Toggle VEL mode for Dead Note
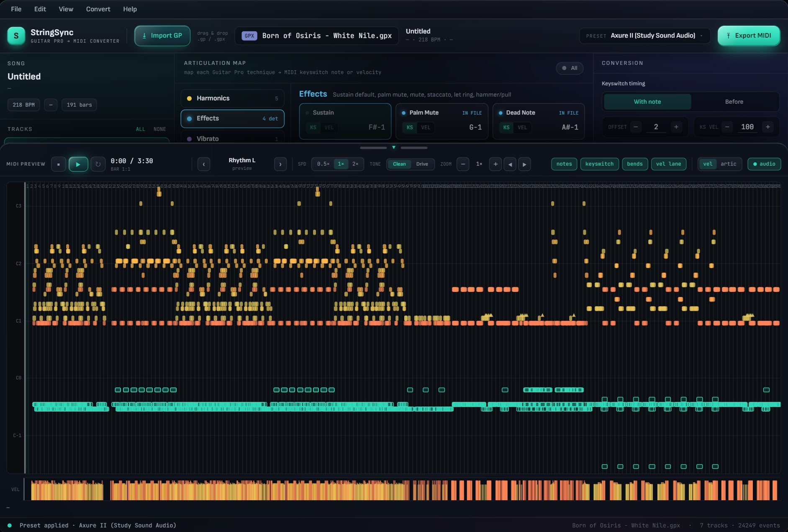The height and width of the screenshot is (532, 788). click(522, 128)
